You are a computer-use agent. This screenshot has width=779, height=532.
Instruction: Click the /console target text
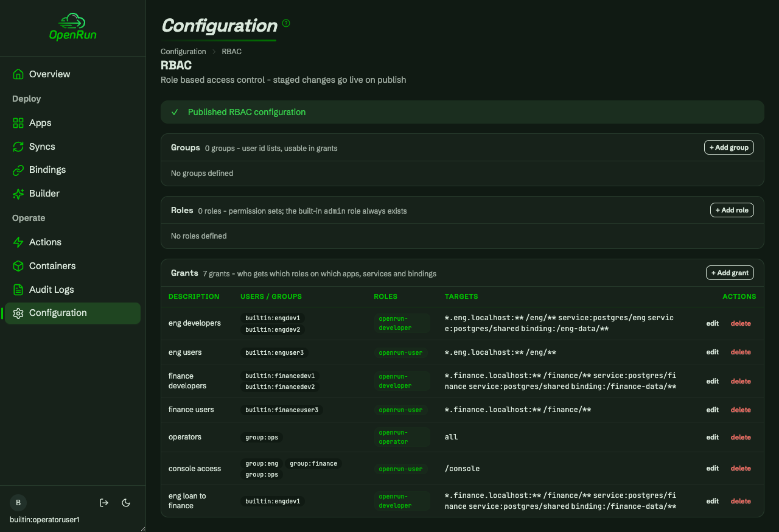coord(463,469)
